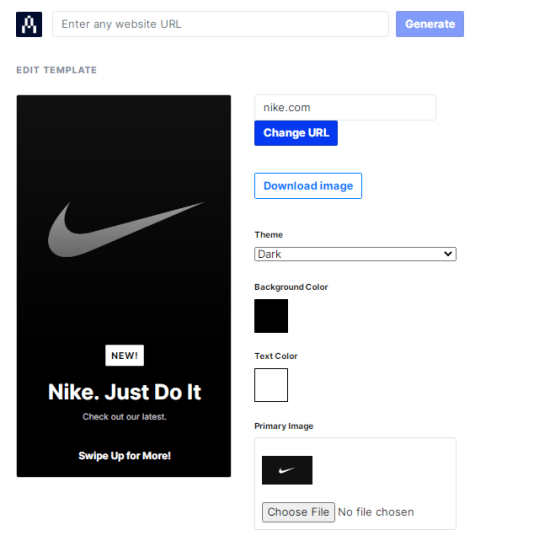Click the Primary Image upload box
This screenshot has height=541, width=550.
(355, 483)
